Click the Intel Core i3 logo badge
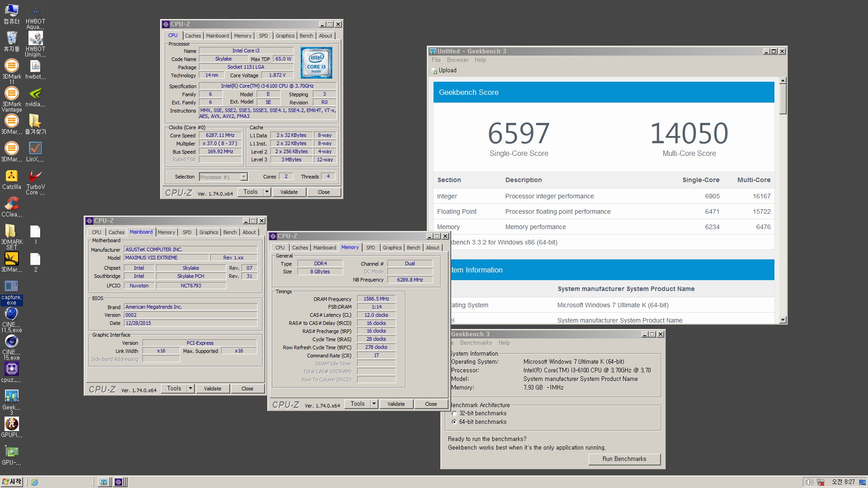 [x=316, y=63]
